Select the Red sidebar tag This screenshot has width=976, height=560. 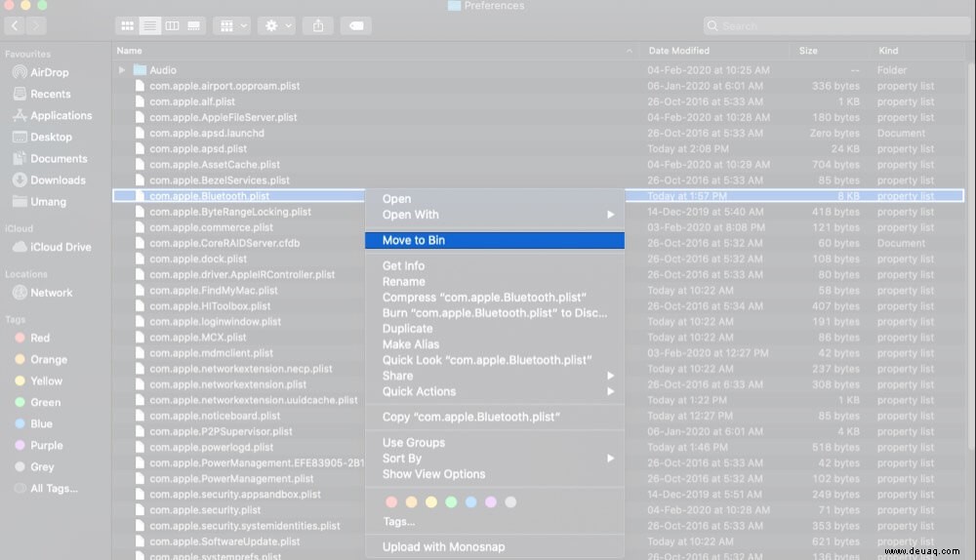[x=32, y=338]
